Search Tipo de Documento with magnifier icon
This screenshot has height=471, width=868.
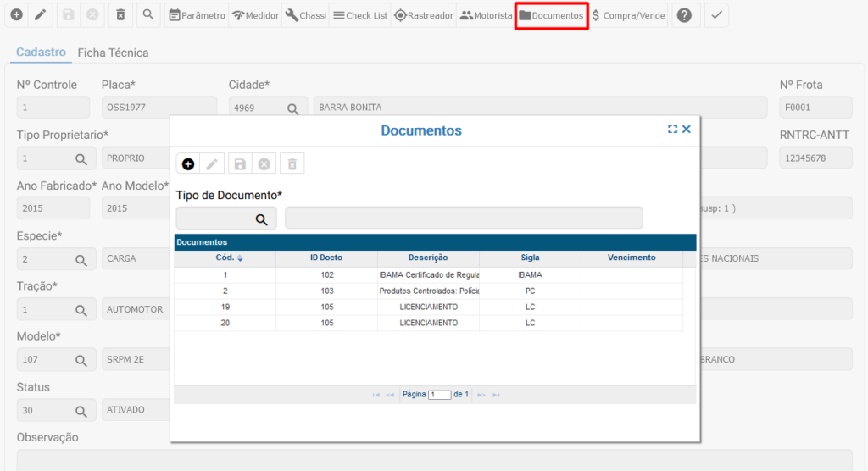click(x=261, y=219)
